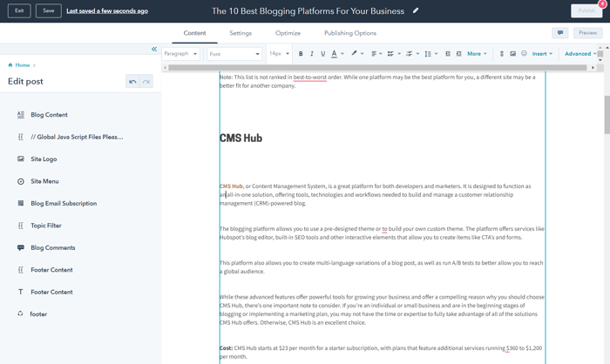Open numbered list dropdown

(x=412, y=54)
